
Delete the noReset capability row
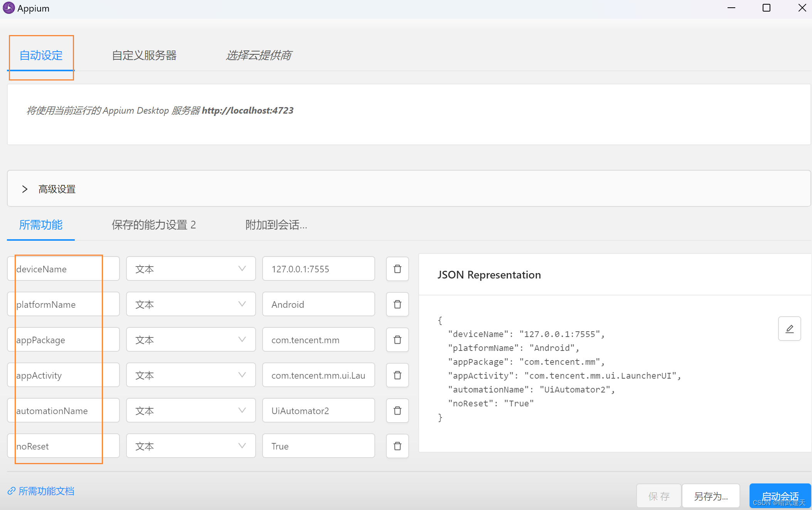[x=397, y=446]
